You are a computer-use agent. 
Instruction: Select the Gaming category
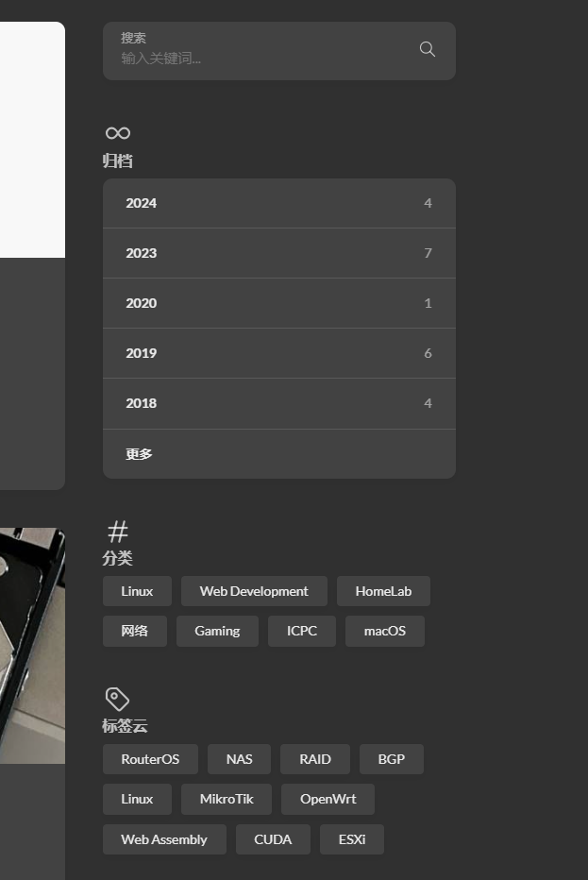click(217, 631)
